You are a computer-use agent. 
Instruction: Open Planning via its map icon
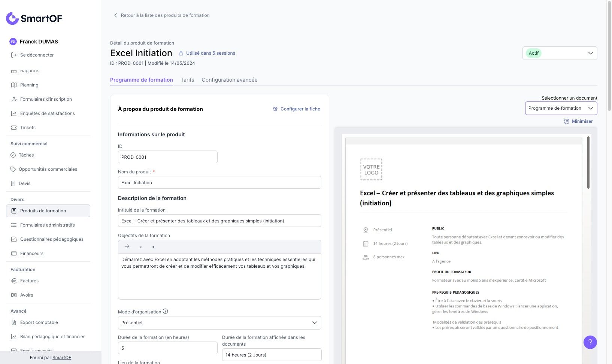[x=14, y=85]
